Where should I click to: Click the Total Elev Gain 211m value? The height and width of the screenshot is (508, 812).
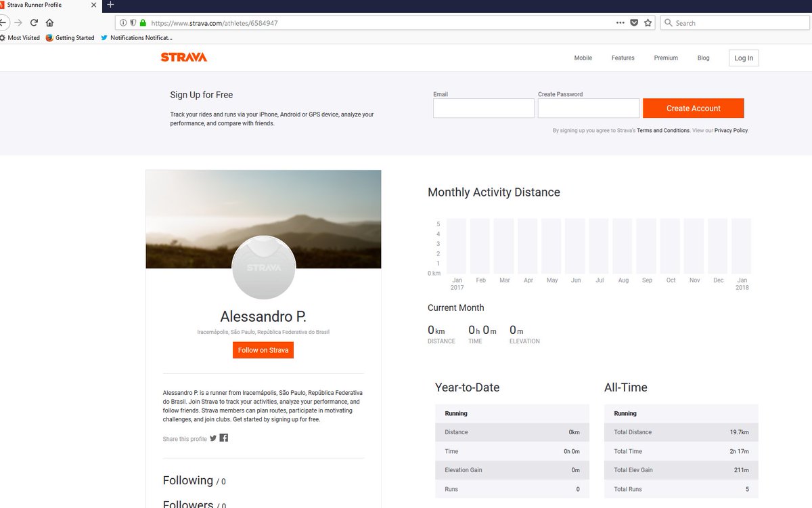click(742, 470)
